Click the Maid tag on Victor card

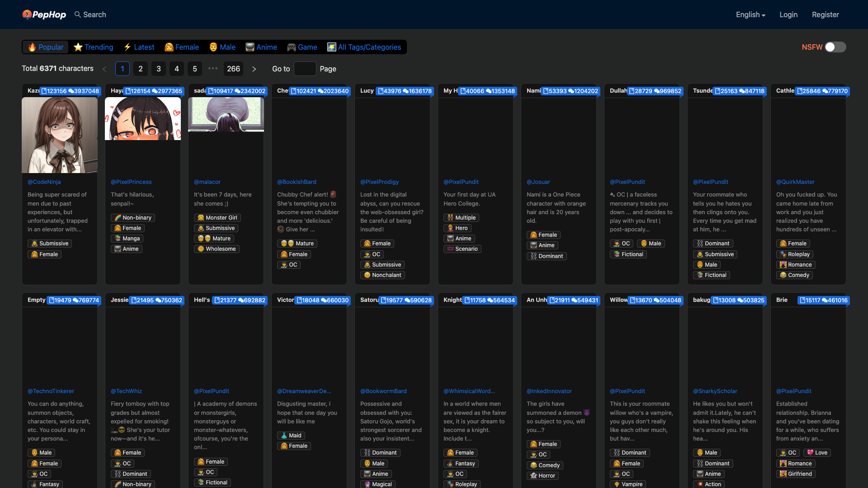(x=291, y=436)
